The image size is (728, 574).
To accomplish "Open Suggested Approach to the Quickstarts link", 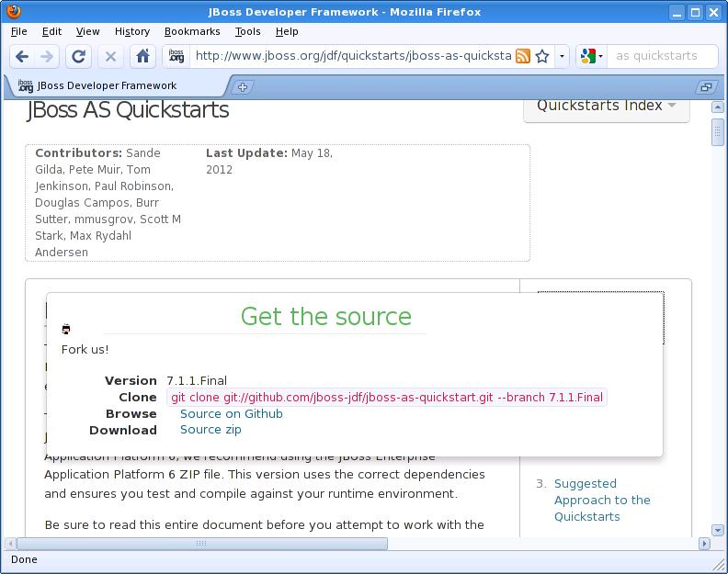I will point(602,500).
